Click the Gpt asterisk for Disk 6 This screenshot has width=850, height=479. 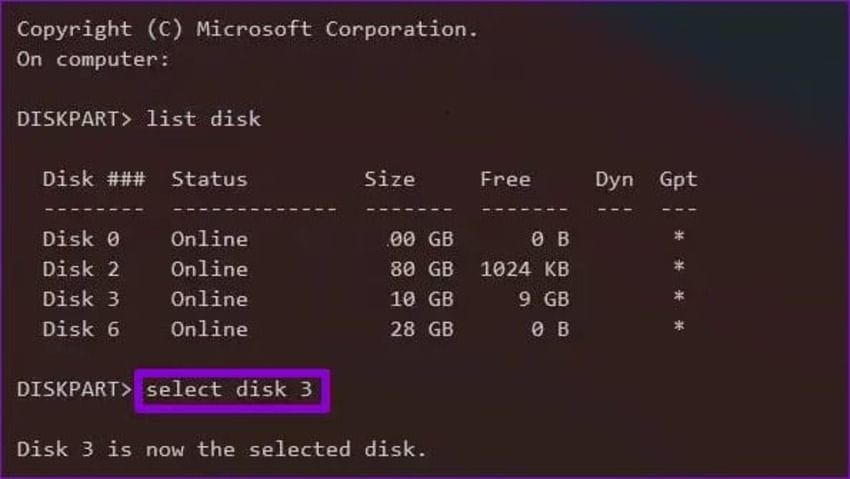(x=679, y=329)
